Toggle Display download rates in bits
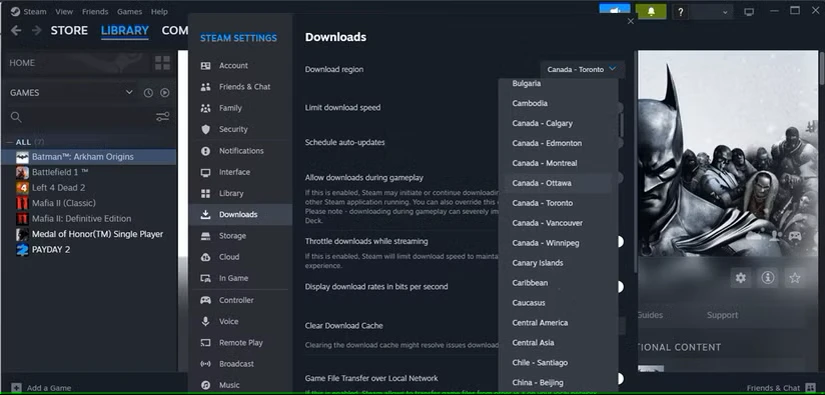The width and height of the screenshot is (825, 395). (620, 287)
